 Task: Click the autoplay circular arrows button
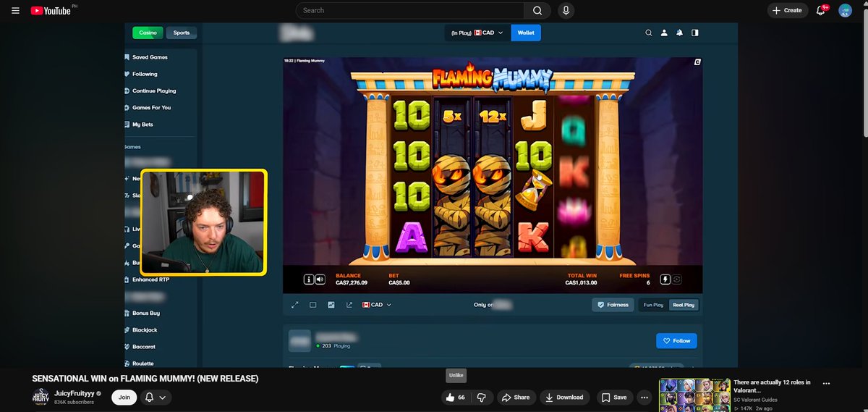point(677,279)
